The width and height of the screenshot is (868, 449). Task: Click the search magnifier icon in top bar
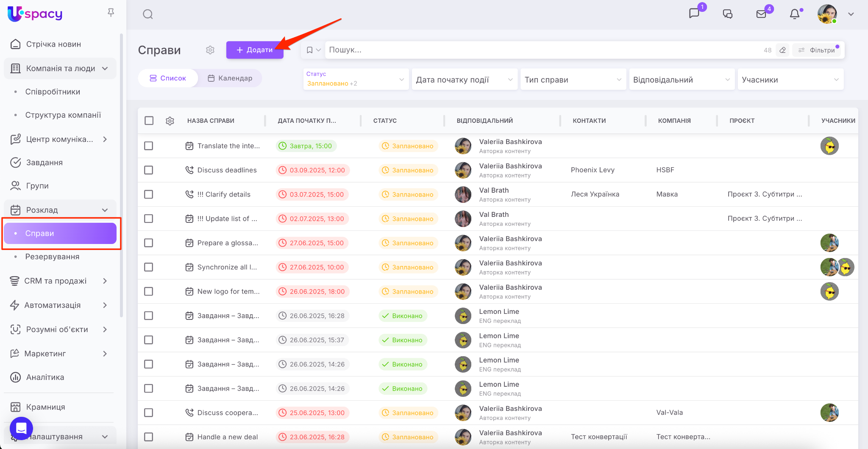147,14
